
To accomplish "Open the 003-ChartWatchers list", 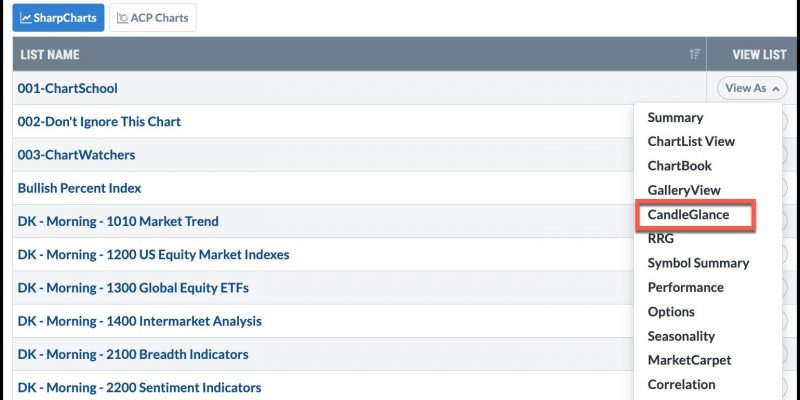I will [77, 155].
